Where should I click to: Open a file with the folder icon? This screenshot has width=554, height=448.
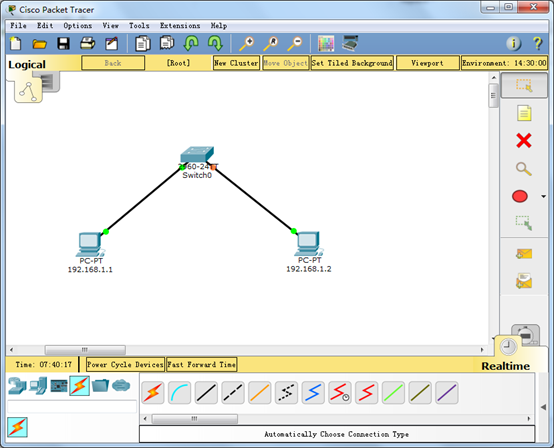39,44
